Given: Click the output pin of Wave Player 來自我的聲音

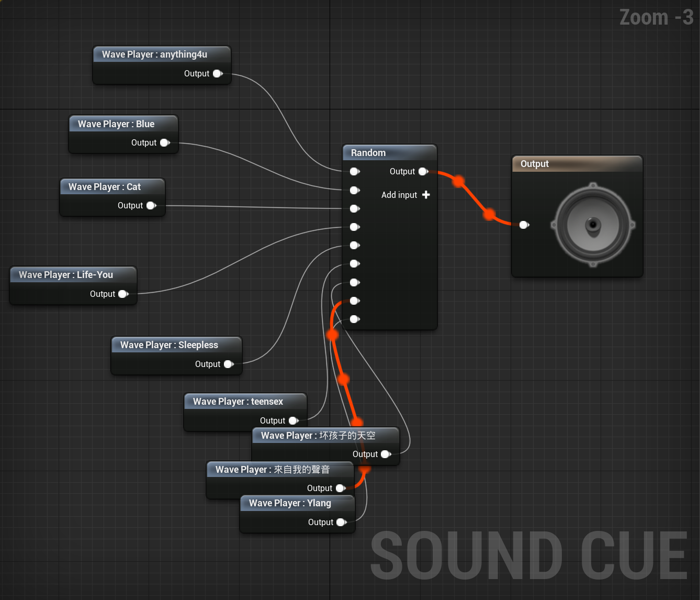Looking at the screenshot, I should 341,488.
